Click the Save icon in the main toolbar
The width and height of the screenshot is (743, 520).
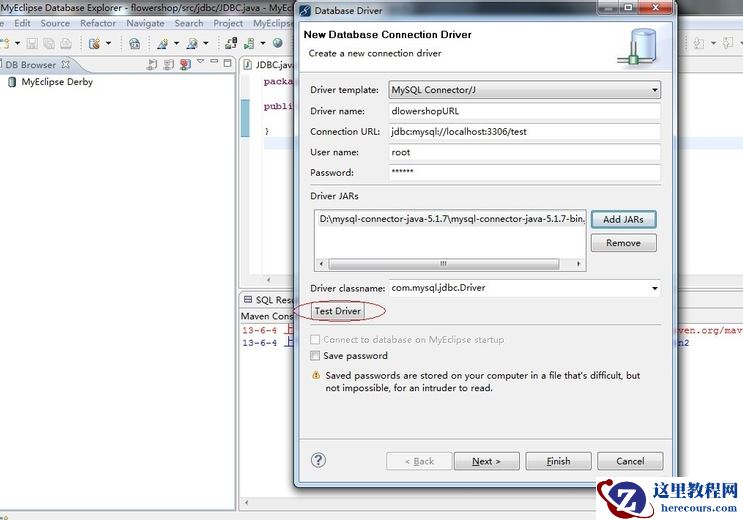pos(32,44)
